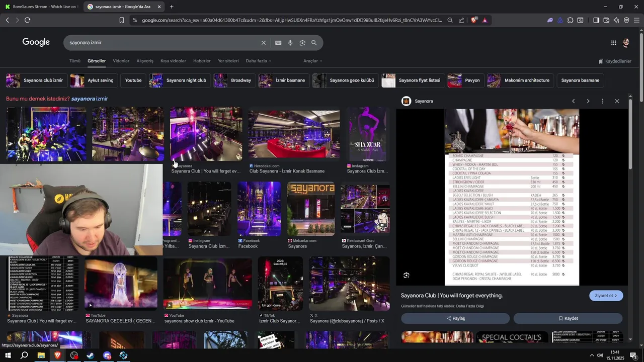Click the Google search input field
Screen dimensions: 644x362
(x=164, y=43)
